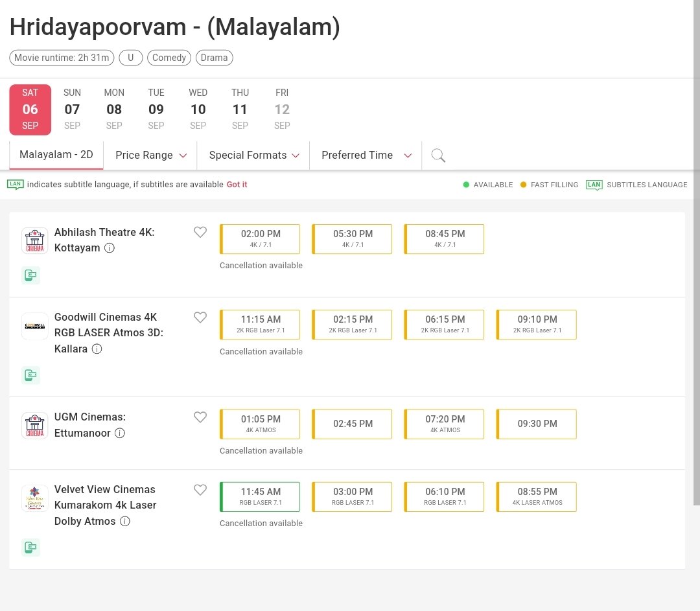Viewport: 700px width, 611px height.
Task: Click the Goodwill Cinemas logo
Action: tap(34, 326)
